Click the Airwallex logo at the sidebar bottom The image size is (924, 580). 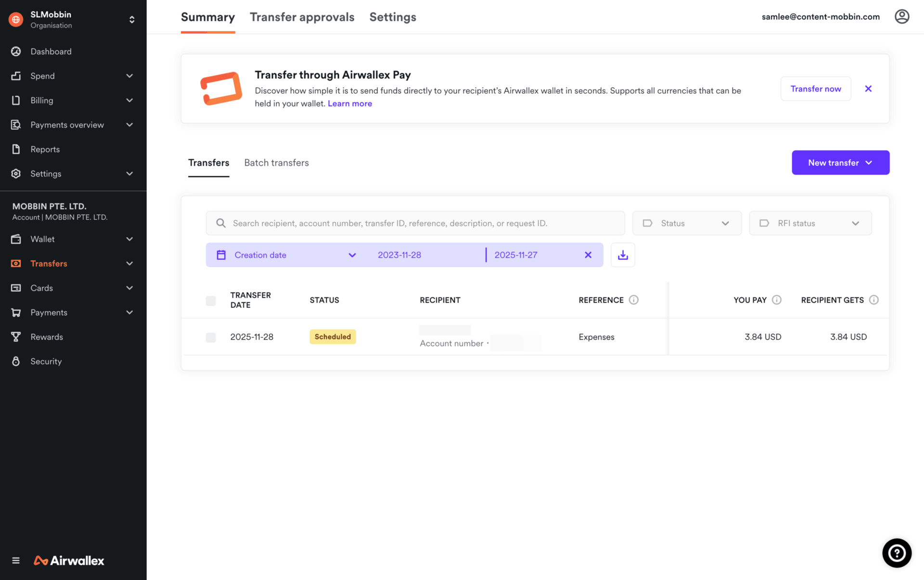[x=69, y=560]
